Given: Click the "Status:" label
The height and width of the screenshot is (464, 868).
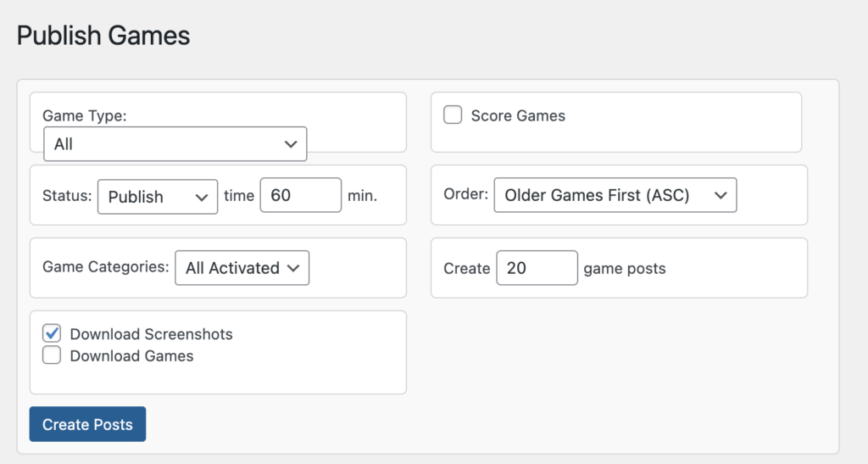Looking at the screenshot, I should click(x=66, y=196).
